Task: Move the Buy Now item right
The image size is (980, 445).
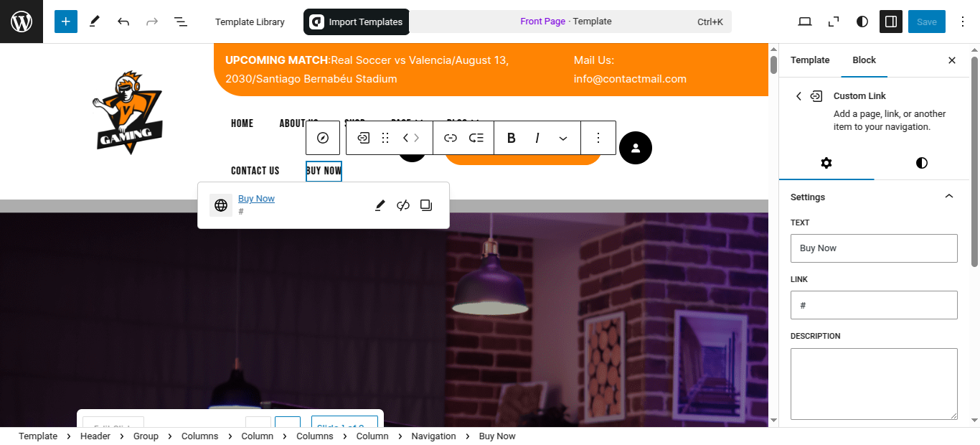Action: (418, 138)
